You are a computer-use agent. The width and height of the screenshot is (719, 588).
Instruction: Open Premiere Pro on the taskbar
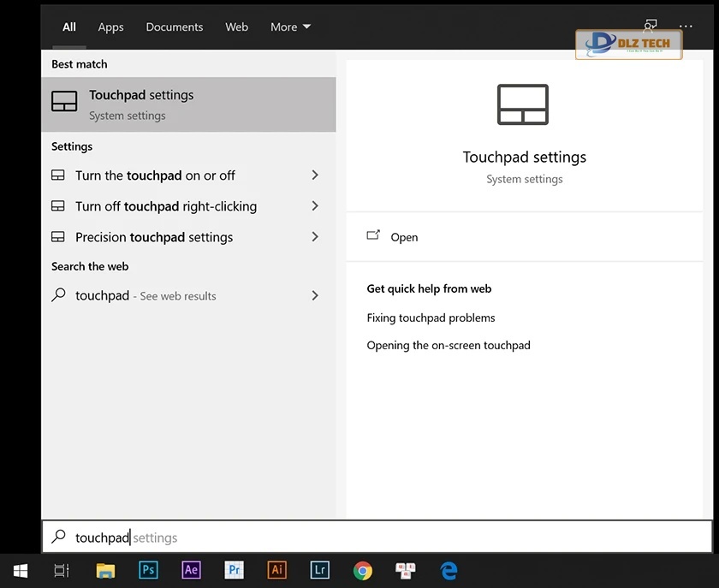(x=234, y=570)
